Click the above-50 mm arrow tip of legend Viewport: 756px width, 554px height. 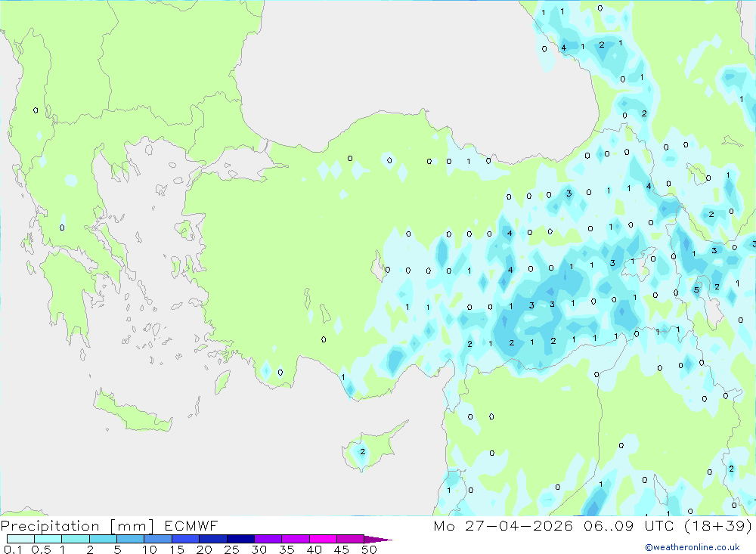378,540
